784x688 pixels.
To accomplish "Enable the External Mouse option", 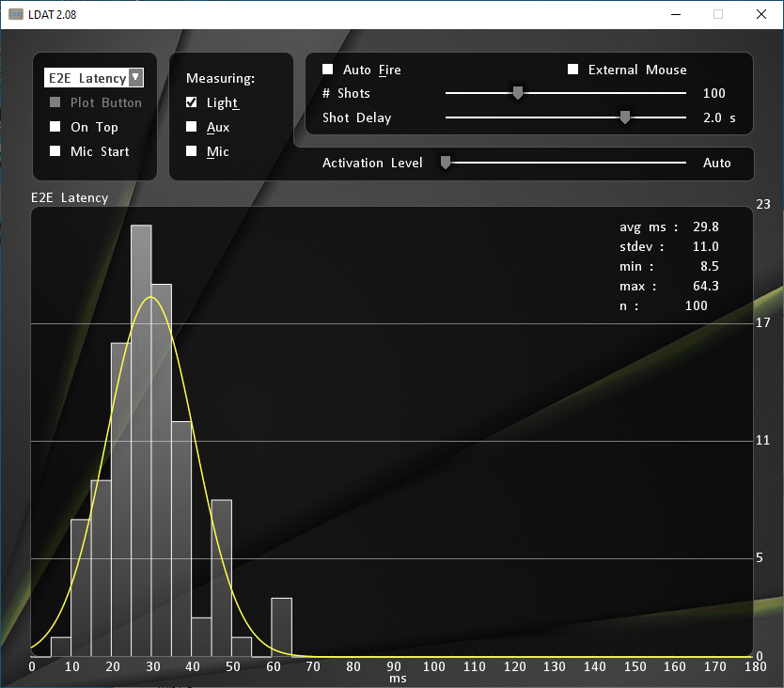I will pyautogui.click(x=572, y=70).
